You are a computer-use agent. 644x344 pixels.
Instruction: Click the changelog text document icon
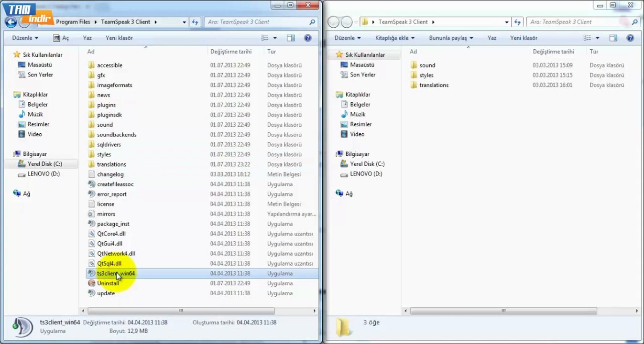pyautogui.click(x=92, y=174)
